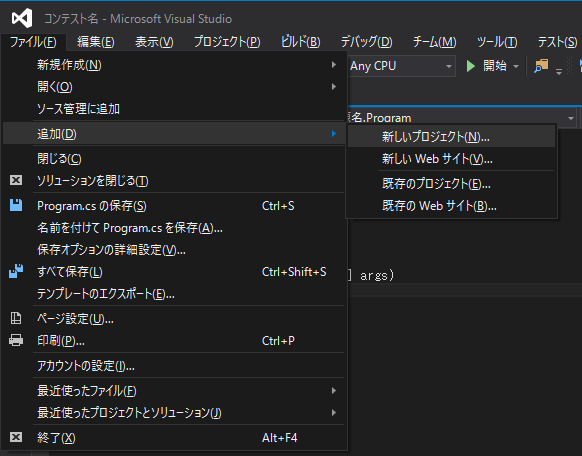
Task: Choose 閉じる(C) from File menu
Action: (x=173, y=159)
